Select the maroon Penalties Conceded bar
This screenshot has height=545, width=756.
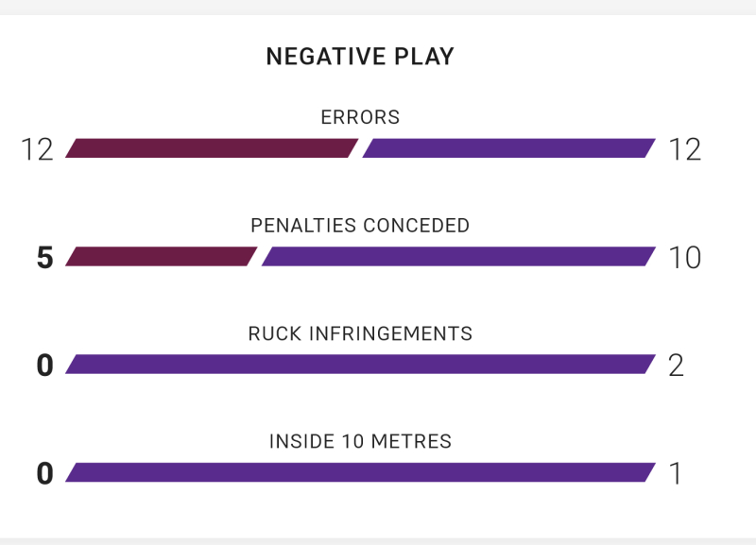tap(161, 256)
